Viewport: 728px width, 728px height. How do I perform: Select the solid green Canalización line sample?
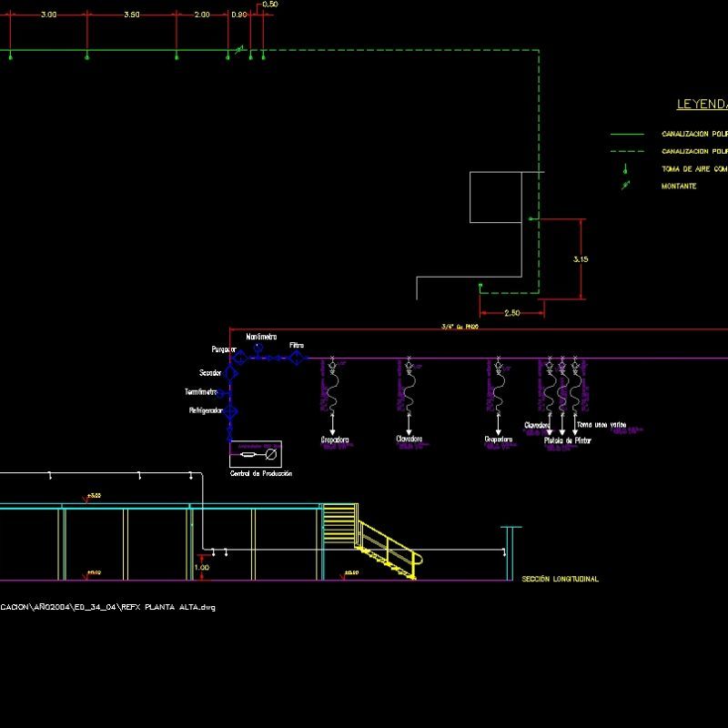tap(628, 134)
